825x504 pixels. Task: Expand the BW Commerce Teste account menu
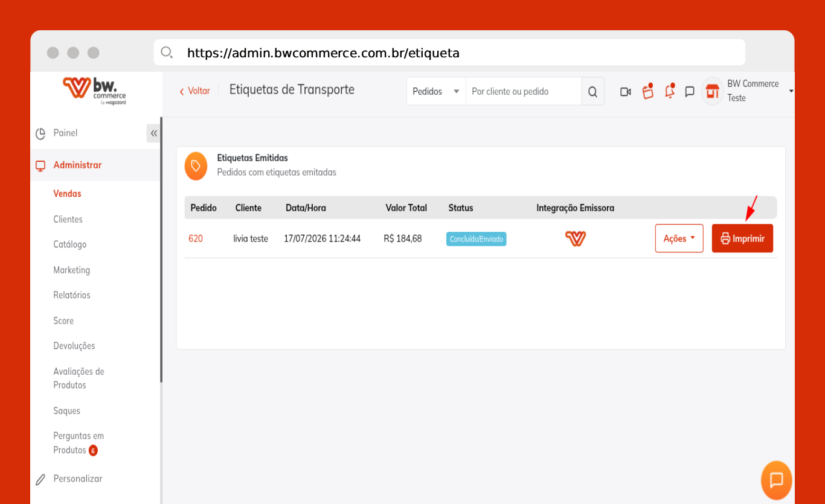click(x=760, y=91)
